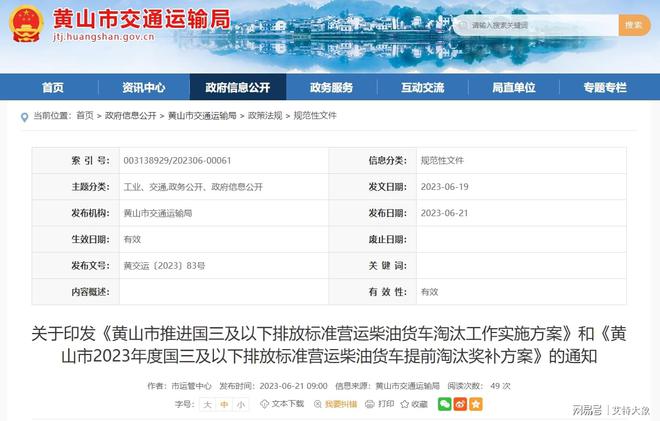The image size is (660, 421).
Task: Go to 黄山市交通运输局 in the breadcrumb
Action: pyautogui.click(x=202, y=115)
